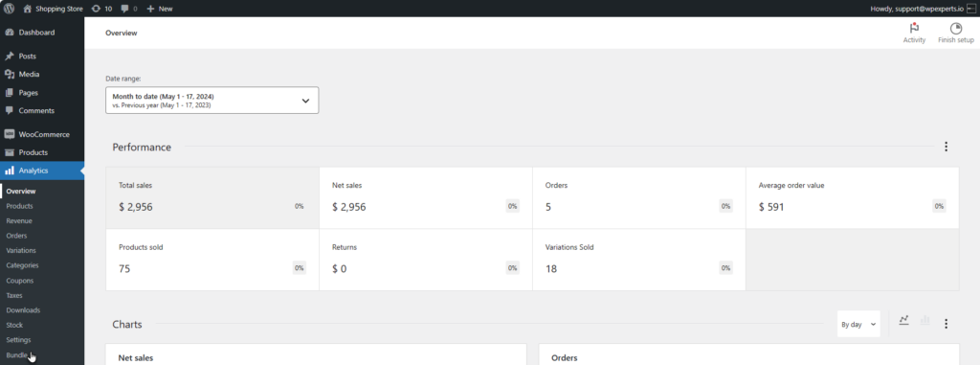Open the Returns performance card

(426, 260)
